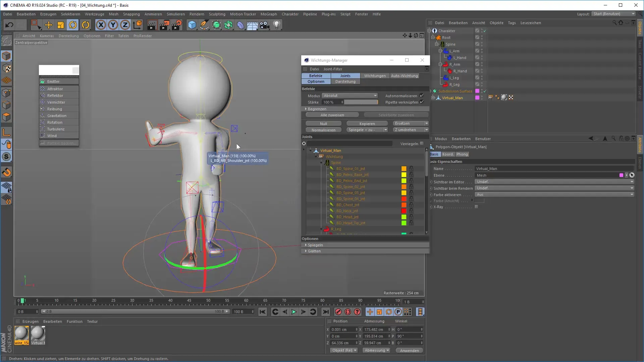Click BD_Pelvis_Base_jnt yellow color swatch
Image resolution: width=644 pixels, height=362 pixels.
pyautogui.click(x=404, y=175)
